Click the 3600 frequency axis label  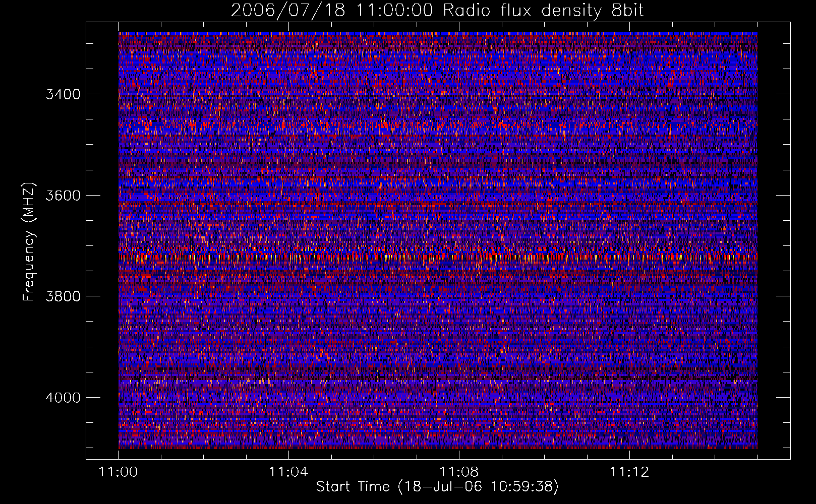click(x=63, y=196)
